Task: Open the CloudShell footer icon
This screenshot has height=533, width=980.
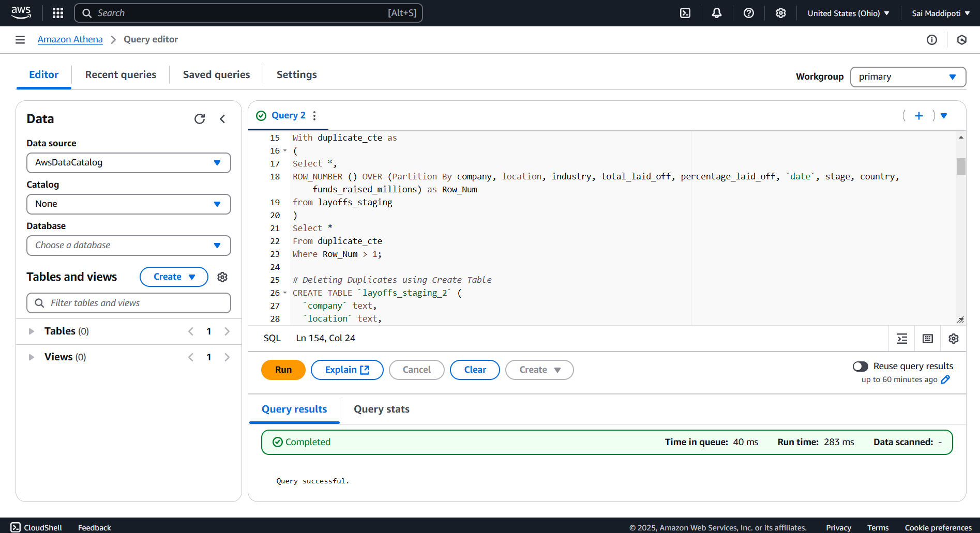Action: (16, 527)
